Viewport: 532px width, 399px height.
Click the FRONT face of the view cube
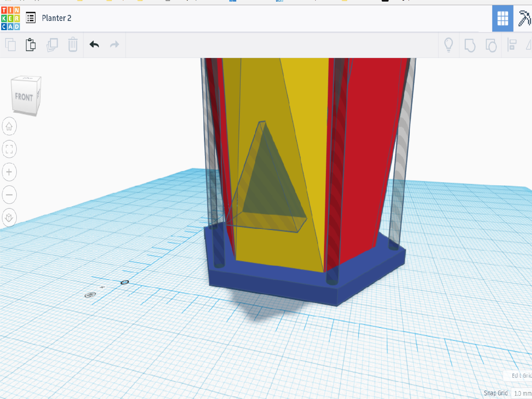(x=24, y=97)
